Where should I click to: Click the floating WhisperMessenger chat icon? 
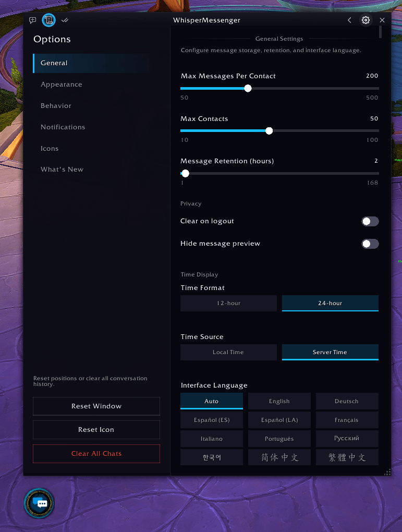39,503
